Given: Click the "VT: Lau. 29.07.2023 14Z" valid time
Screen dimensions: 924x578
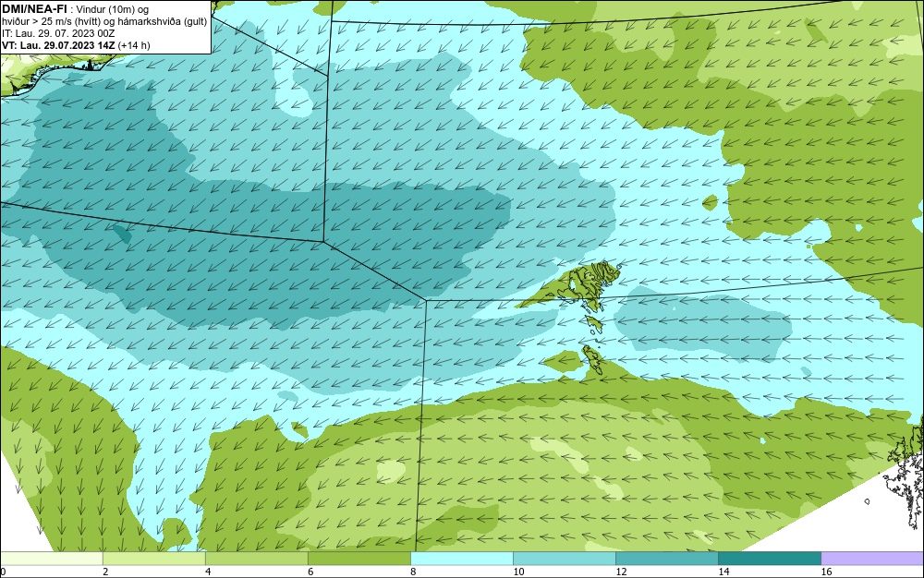Looking at the screenshot, I should click(x=58, y=45).
